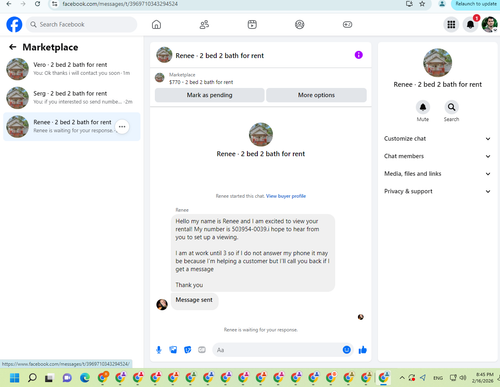Record a voice clip with microphone icon
Screen dimensions: 500x387
(159, 350)
